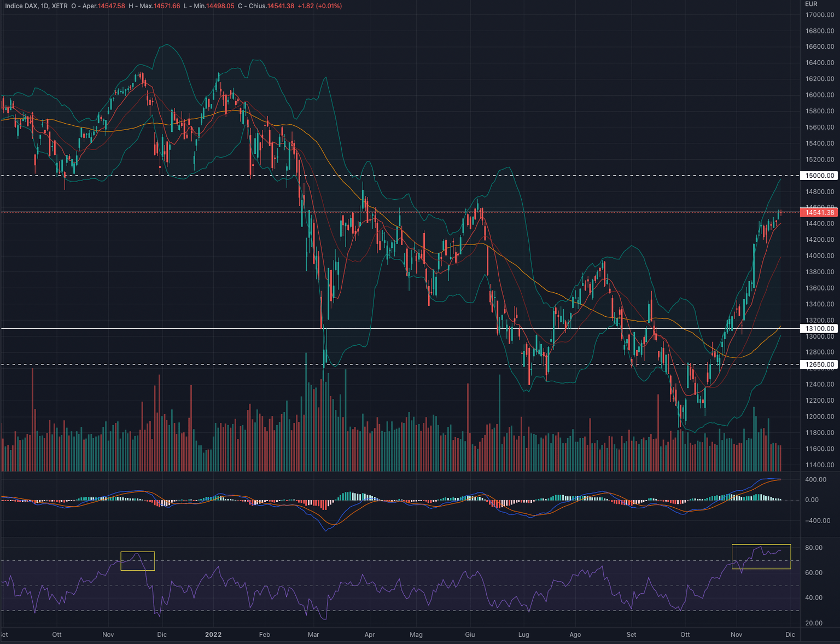The height and width of the screenshot is (644, 840).
Task: Select the Apr label on time axis
Action: [370, 635]
